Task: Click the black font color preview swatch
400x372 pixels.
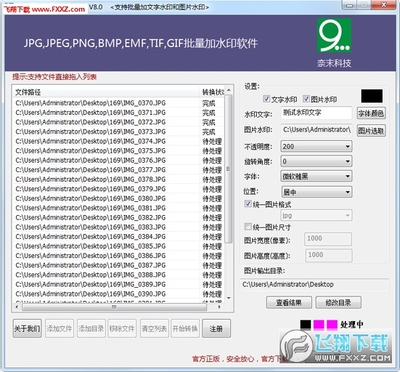Action: click(x=372, y=96)
